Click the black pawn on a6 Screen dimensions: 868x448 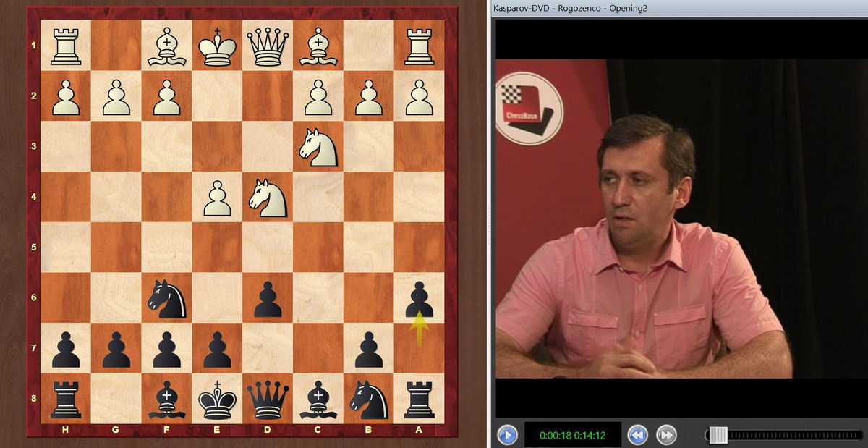click(420, 297)
